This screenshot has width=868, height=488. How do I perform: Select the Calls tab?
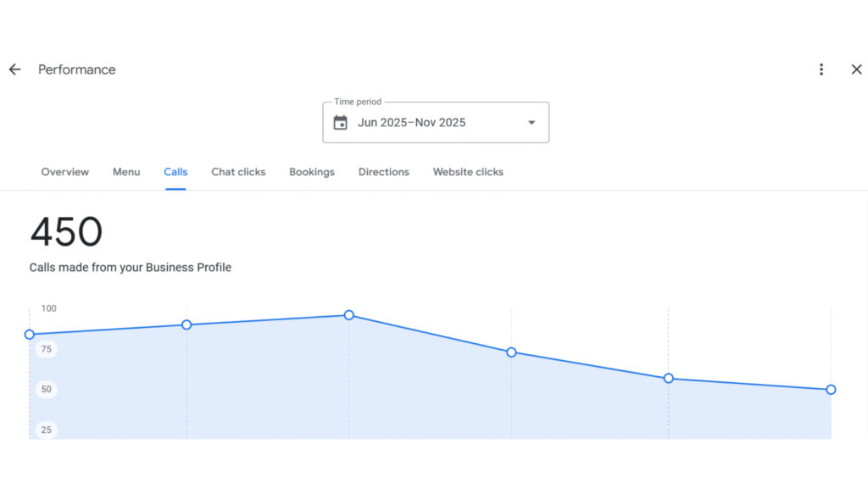click(175, 172)
